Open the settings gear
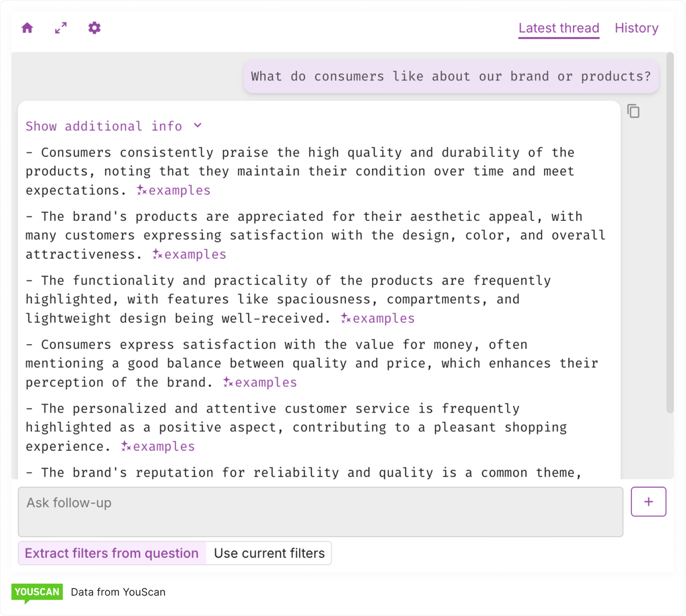Image resolution: width=686 pixels, height=616 pixels. pyautogui.click(x=94, y=28)
